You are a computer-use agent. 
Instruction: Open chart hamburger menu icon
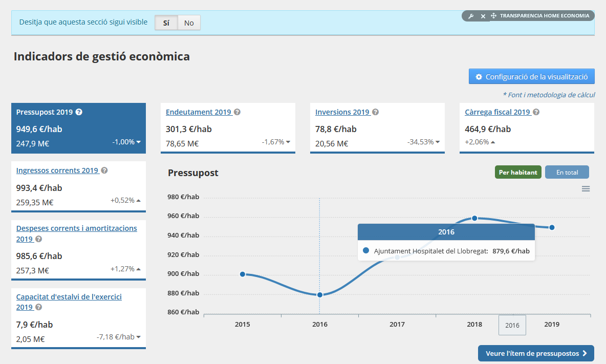tap(586, 189)
